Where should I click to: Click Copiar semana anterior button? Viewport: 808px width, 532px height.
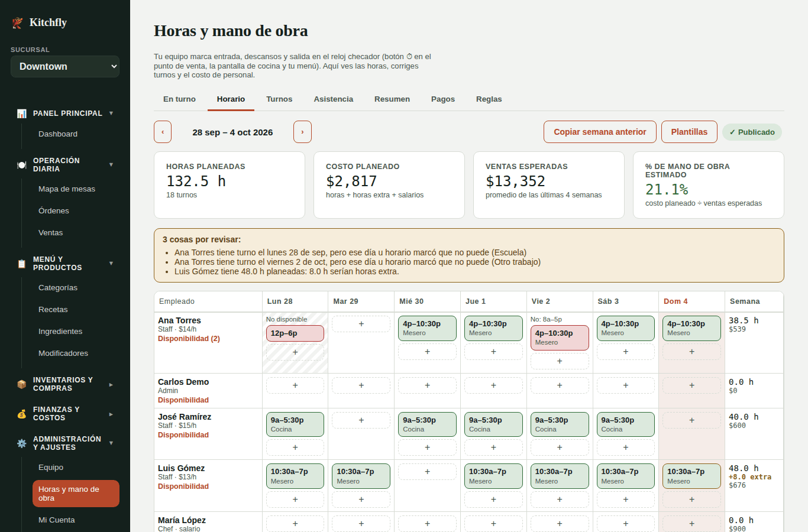point(600,132)
